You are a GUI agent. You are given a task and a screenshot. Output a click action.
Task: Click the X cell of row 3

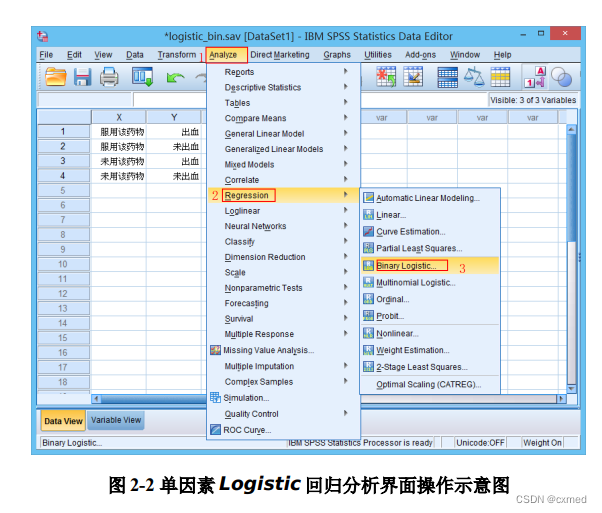click(119, 161)
